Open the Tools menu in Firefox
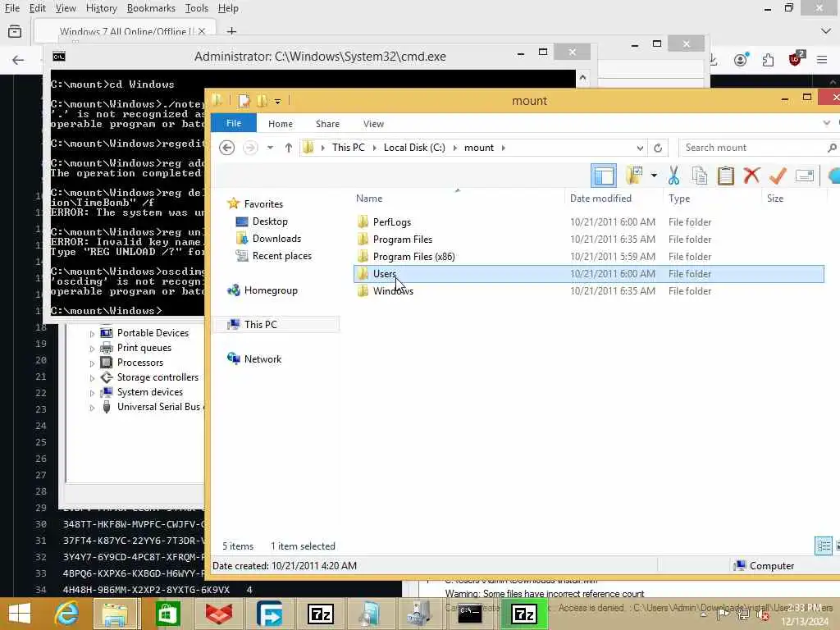Viewport: 840px width, 630px height. tap(197, 8)
